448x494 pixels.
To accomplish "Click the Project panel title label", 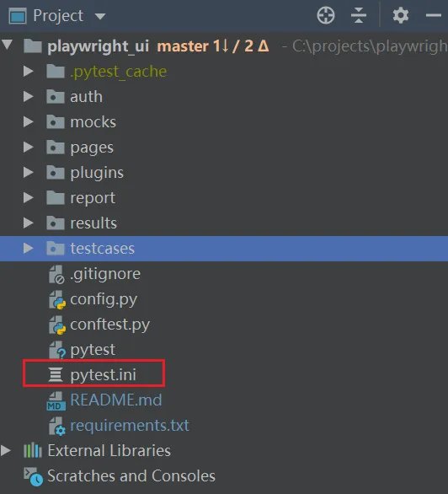I will pyautogui.click(x=58, y=15).
